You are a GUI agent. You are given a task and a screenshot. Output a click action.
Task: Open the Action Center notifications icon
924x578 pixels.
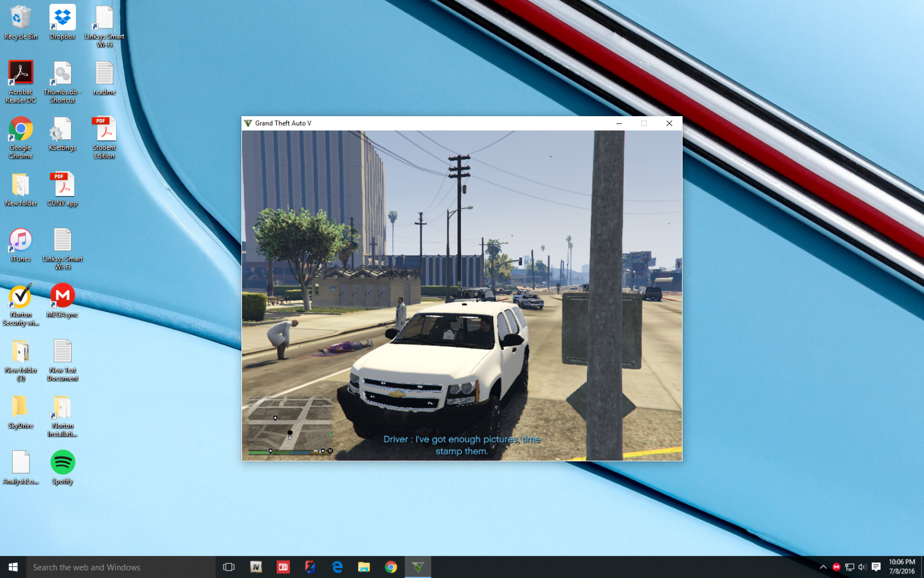pyautogui.click(x=876, y=567)
